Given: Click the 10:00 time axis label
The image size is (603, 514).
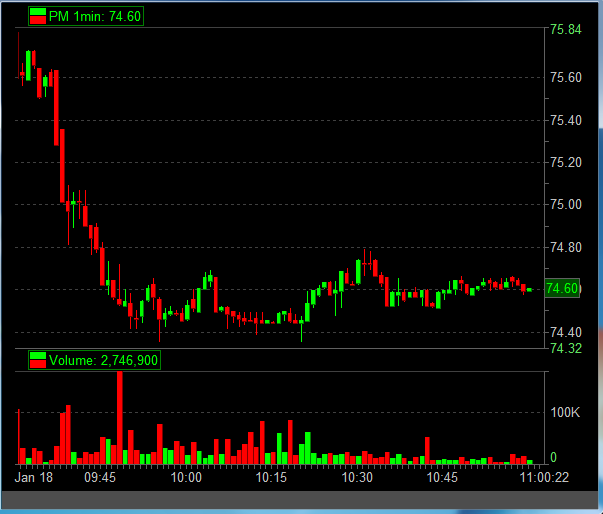Looking at the screenshot, I should 186,477.
